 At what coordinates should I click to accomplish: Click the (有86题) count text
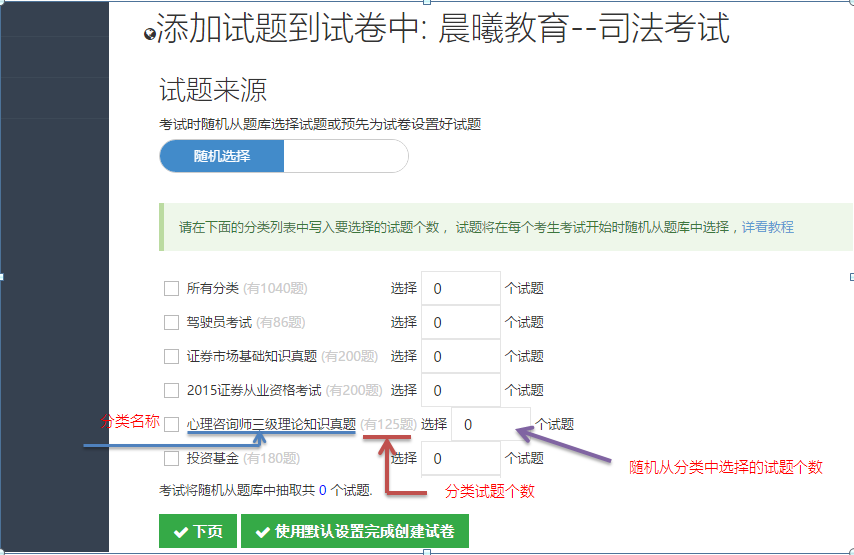click(x=280, y=322)
